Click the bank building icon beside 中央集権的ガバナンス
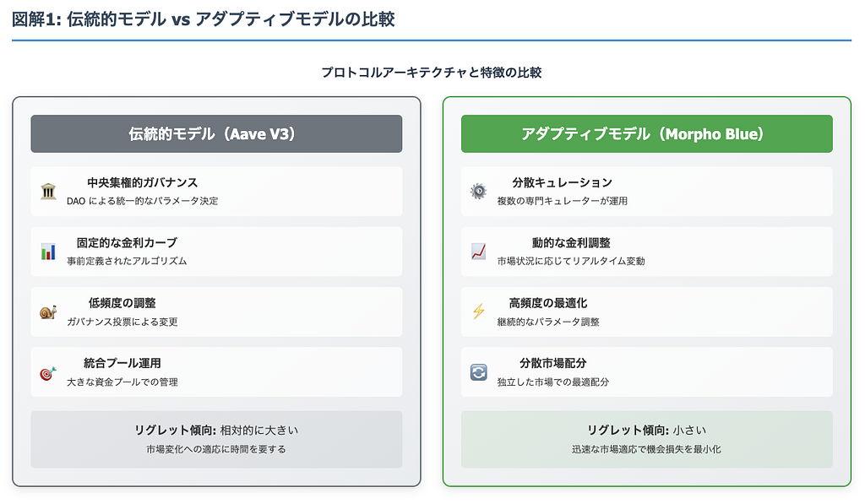Viewport: 865px width, 504px height. (x=48, y=192)
